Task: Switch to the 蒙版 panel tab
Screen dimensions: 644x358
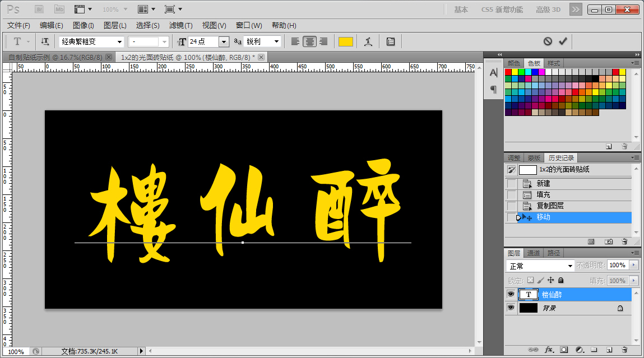Action: pyautogui.click(x=534, y=158)
